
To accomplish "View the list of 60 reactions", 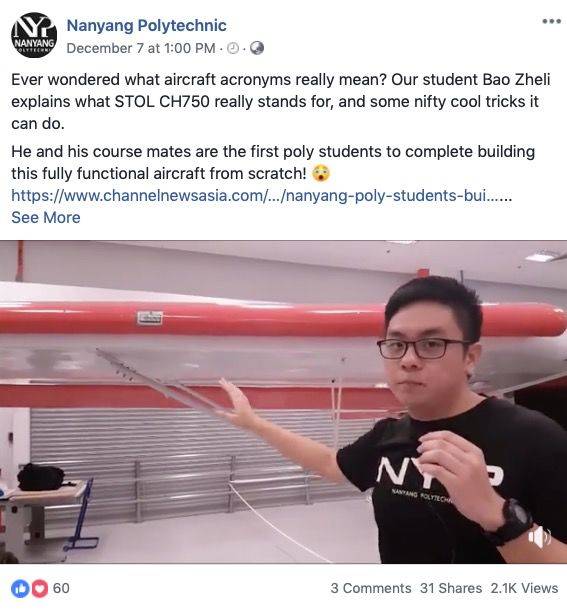I will point(61,588).
